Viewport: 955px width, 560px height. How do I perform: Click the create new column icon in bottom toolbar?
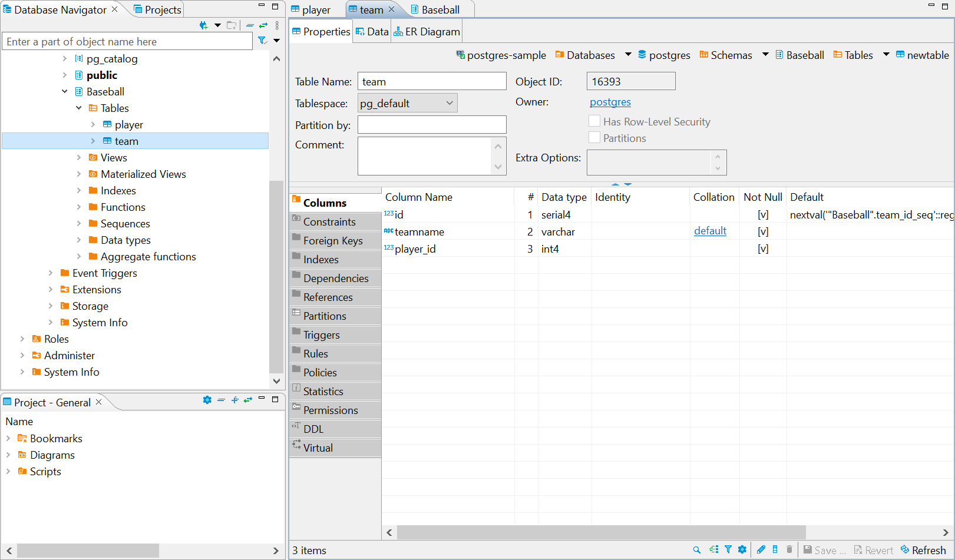click(775, 549)
